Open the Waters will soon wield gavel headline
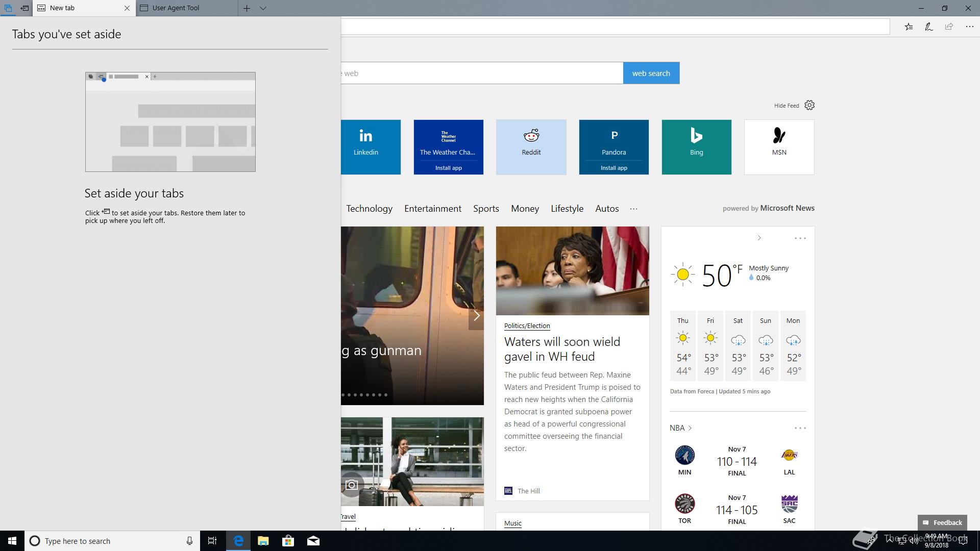 (x=562, y=349)
